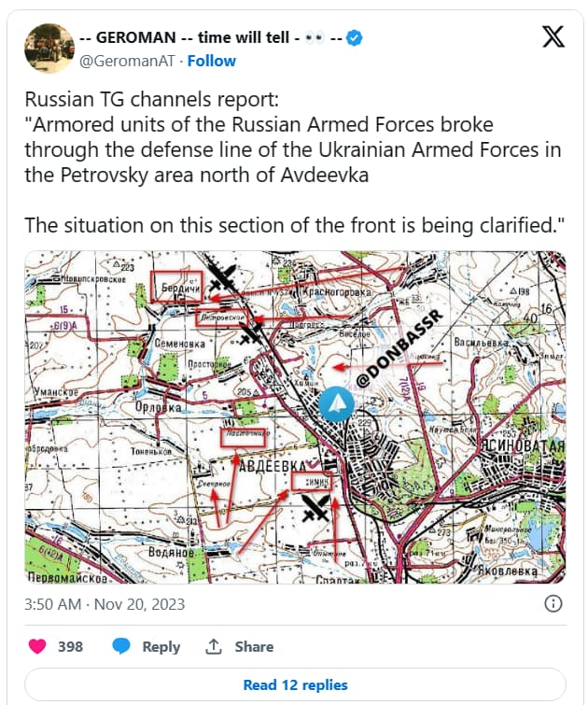This screenshot has height=705, width=588.
Task: Open Read 12 replies button
Action: click(295, 684)
